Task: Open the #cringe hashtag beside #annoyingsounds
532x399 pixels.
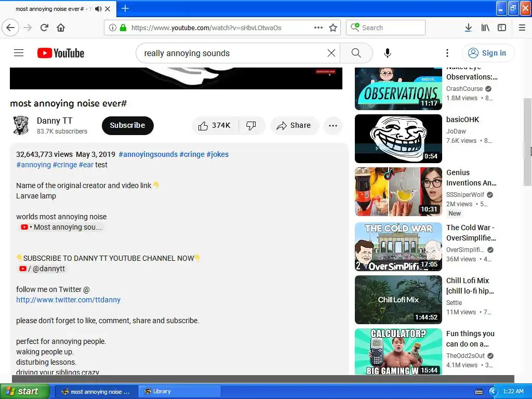Action: (x=192, y=154)
